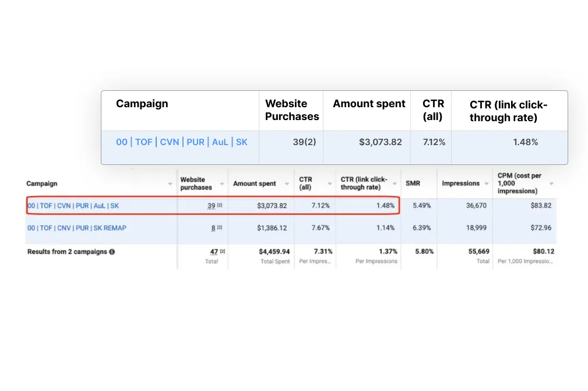The height and width of the screenshot is (391, 588).
Task: Open the Campaign column sort arrow
Action: click(x=171, y=184)
